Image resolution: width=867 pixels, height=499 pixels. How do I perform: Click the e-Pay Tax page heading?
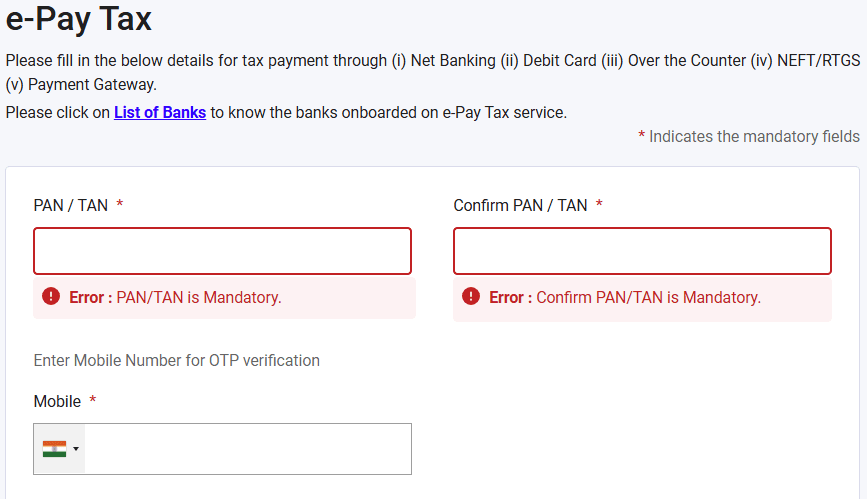[79, 19]
